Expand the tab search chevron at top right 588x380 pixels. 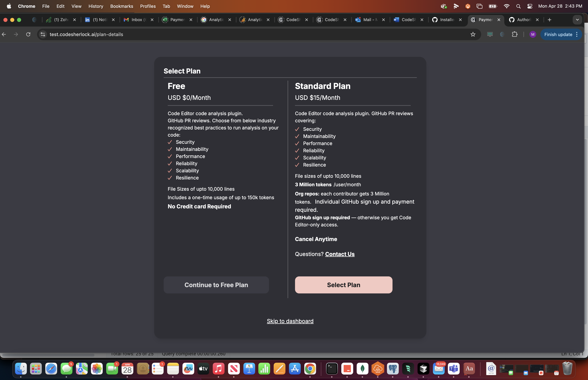[577, 20]
